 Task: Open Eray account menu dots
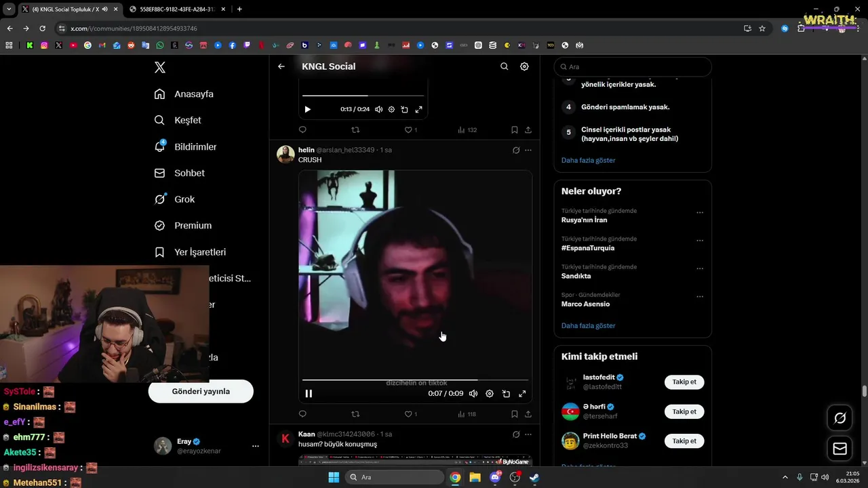click(x=256, y=446)
